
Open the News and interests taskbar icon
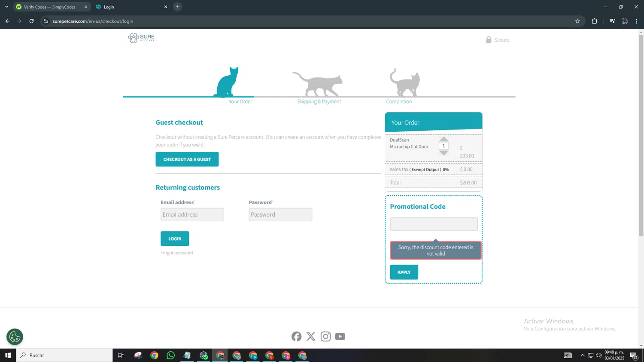[568, 355]
